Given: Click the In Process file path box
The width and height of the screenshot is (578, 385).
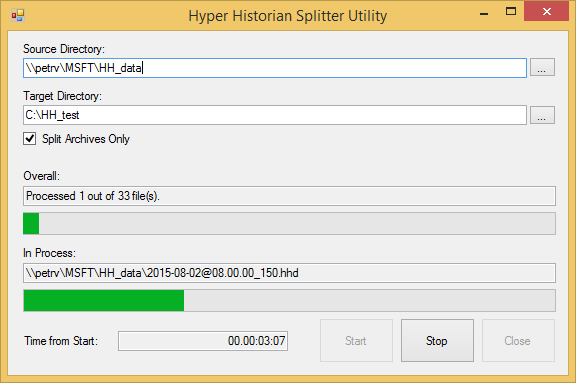Looking at the screenshot, I should pos(289,273).
